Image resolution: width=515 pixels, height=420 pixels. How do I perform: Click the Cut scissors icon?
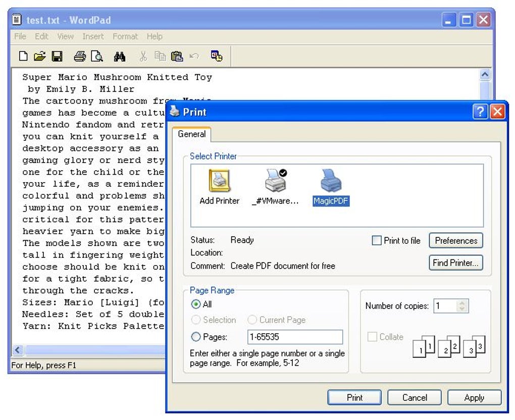point(143,56)
